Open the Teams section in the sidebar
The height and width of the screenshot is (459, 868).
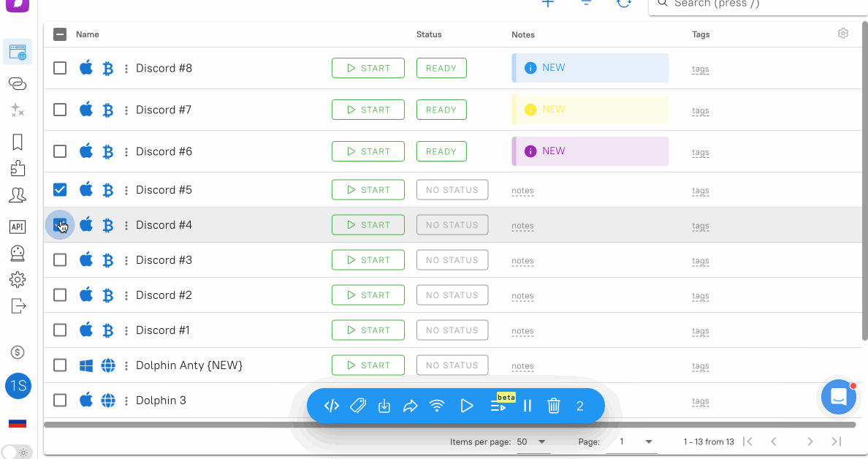coord(17,194)
